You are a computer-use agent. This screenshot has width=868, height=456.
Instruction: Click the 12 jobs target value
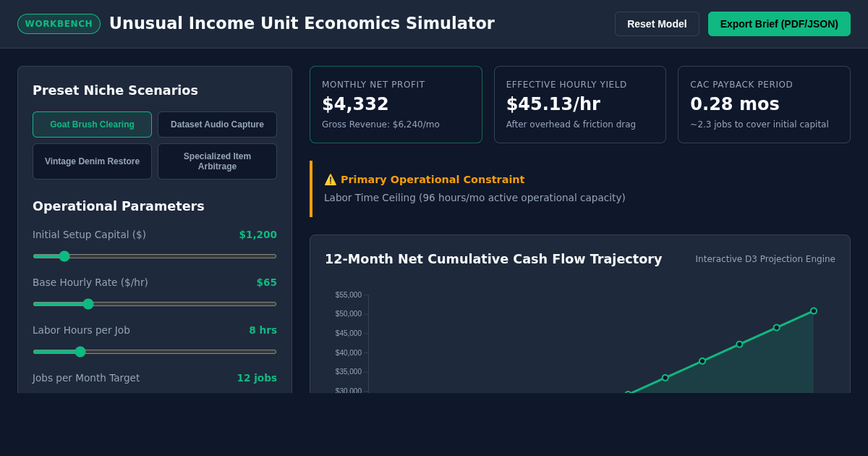pos(257,378)
